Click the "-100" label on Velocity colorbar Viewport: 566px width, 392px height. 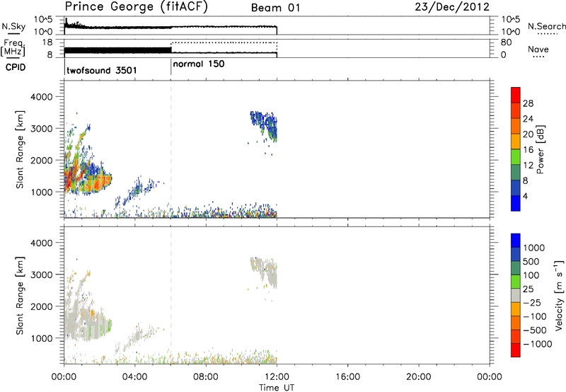tap(535, 316)
